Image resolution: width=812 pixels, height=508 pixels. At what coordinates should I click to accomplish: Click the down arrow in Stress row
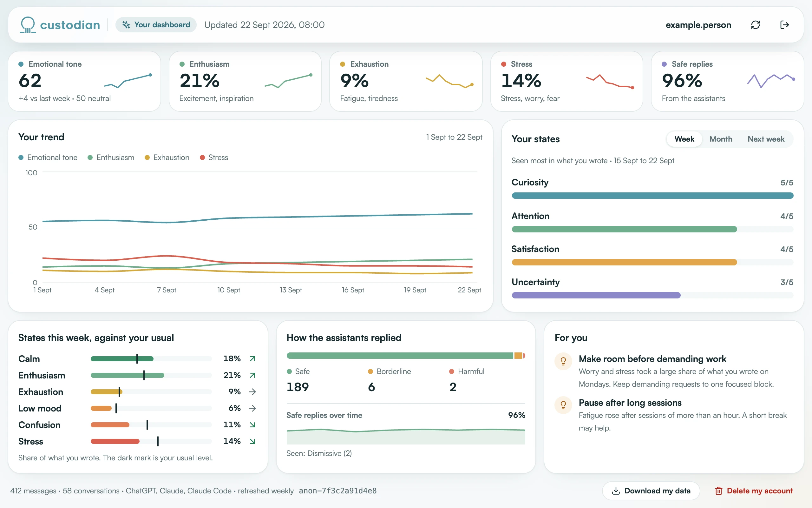click(x=253, y=441)
